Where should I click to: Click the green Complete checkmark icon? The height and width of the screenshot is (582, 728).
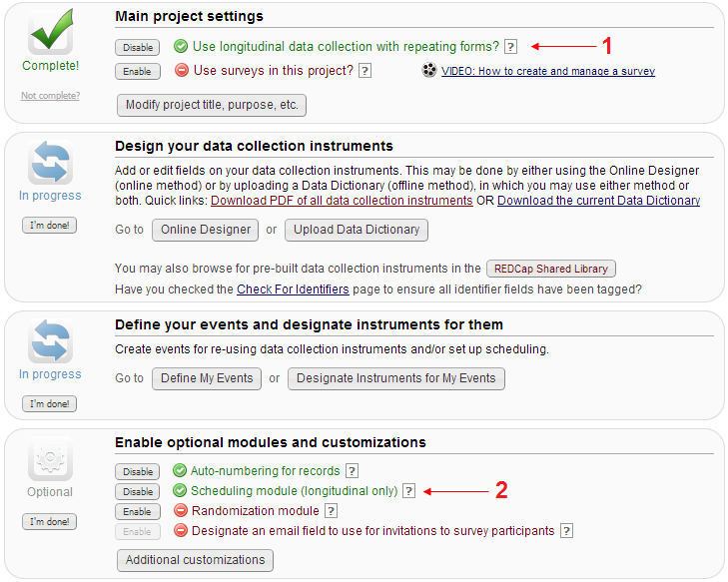50,31
